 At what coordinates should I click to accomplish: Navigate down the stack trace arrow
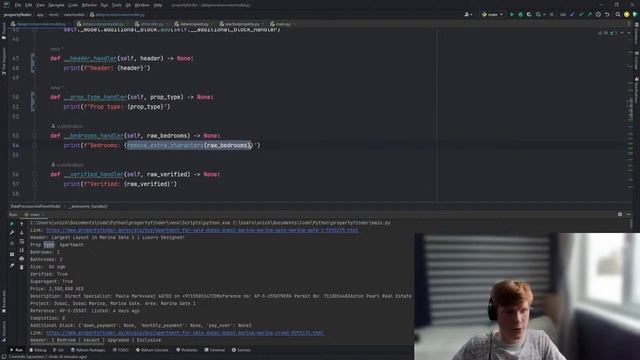pos(22,233)
